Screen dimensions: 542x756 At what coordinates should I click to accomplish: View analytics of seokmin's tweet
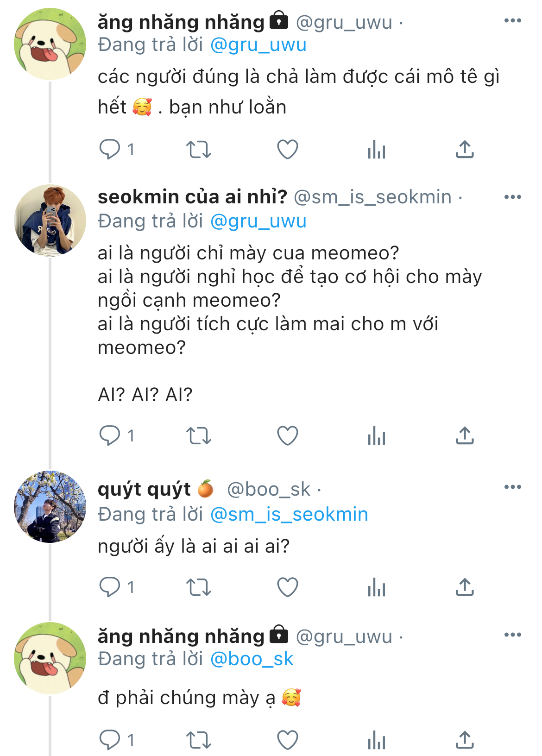pyautogui.click(x=377, y=436)
